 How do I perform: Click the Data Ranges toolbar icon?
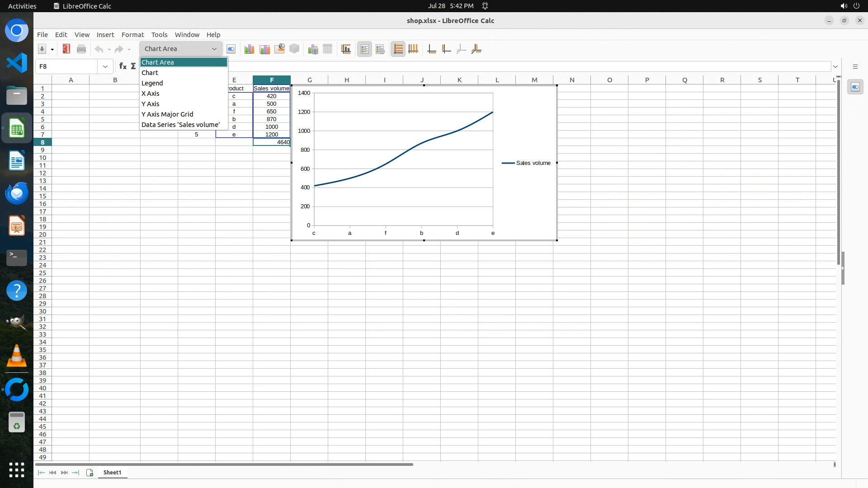(x=313, y=49)
